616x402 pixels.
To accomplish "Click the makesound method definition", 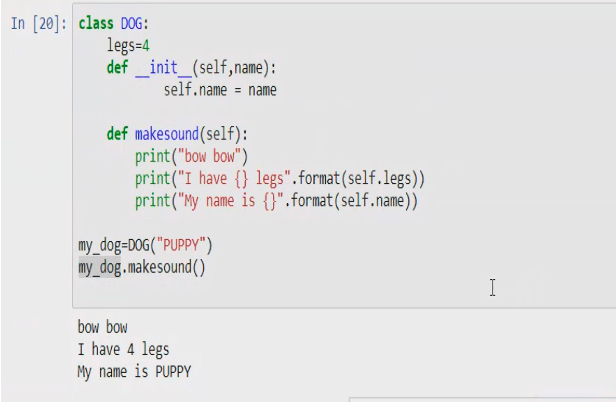I will (178, 134).
